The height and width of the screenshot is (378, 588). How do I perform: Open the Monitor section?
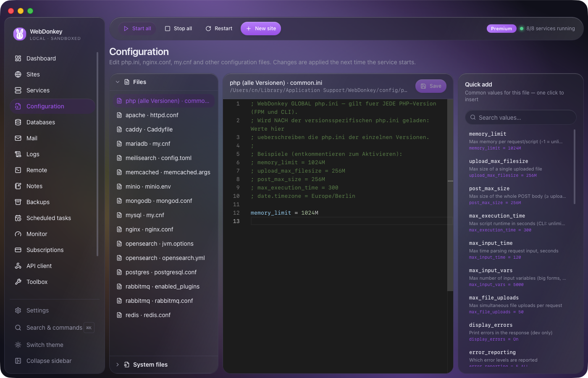click(52, 234)
